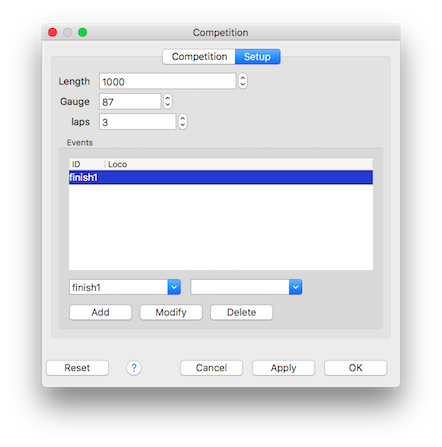Expand the finish1 event ID dropdown
Screen dimensions: 442x447
pyautogui.click(x=174, y=287)
